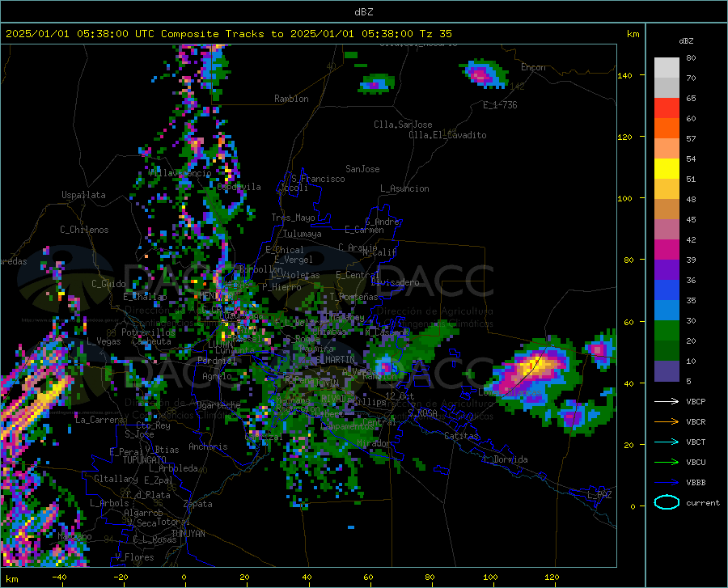Click the green VBCU arrow icon
This screenshot has width=728, height=588.
[667, 462]
